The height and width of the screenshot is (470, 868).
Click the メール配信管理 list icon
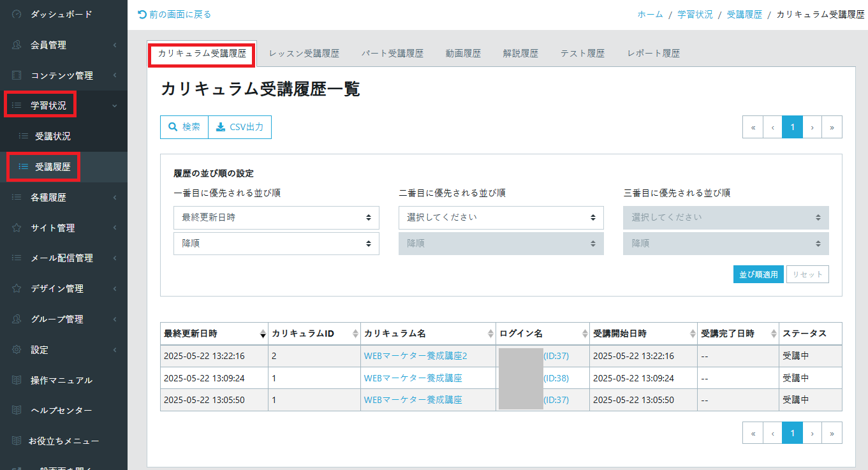tap(17, 258)
